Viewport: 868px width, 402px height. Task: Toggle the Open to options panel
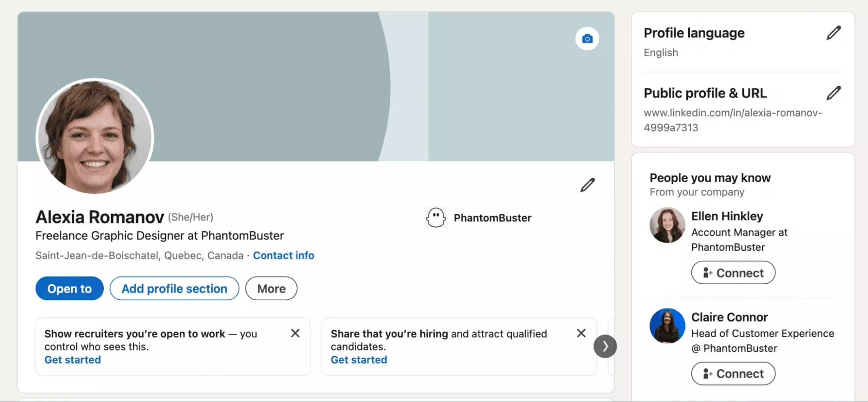[69, 288]
